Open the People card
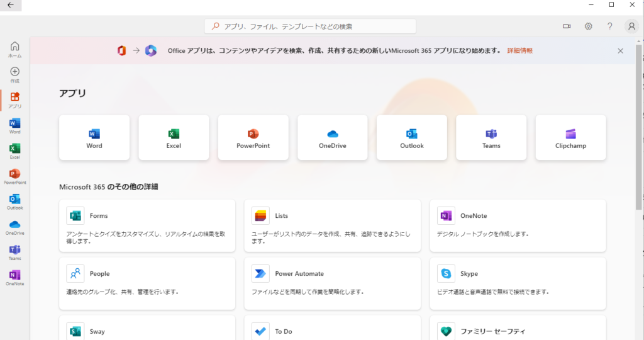 [147, 284]
